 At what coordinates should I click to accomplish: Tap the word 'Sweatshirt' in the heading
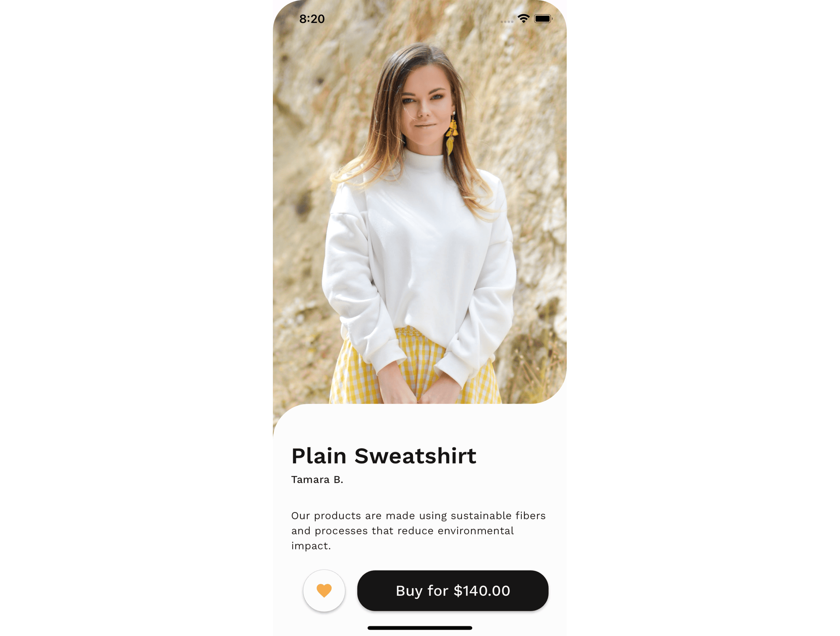(415, 455)
